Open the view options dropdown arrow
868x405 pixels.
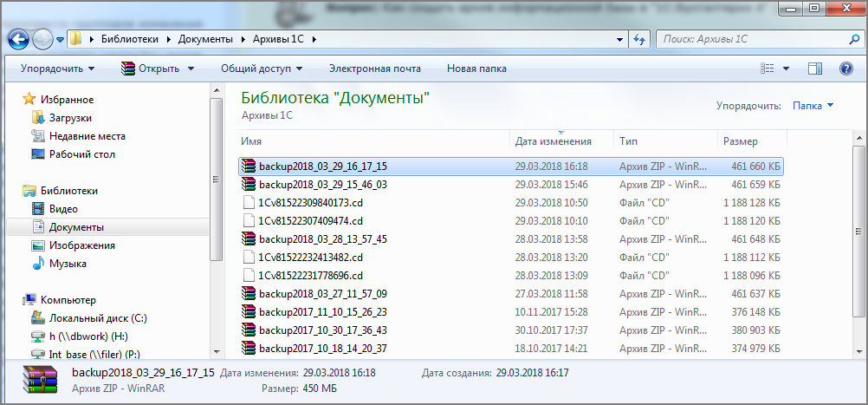click(787, 69)
